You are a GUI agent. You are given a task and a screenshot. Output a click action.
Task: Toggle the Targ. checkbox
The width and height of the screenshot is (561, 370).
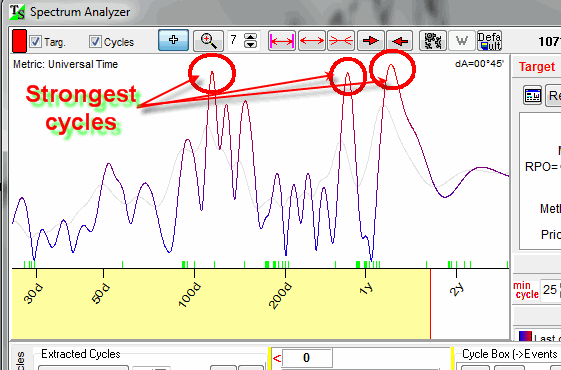coord(35,42)
